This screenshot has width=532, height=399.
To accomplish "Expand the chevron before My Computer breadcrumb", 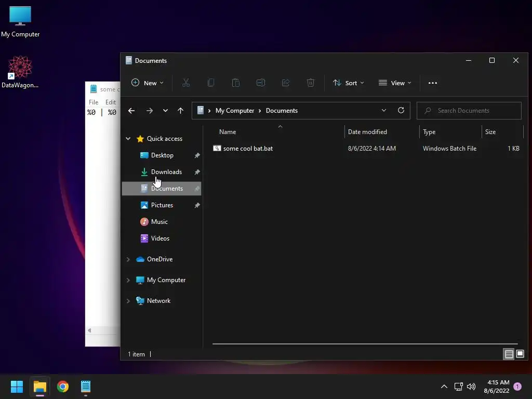I will [x=209, y=111].
